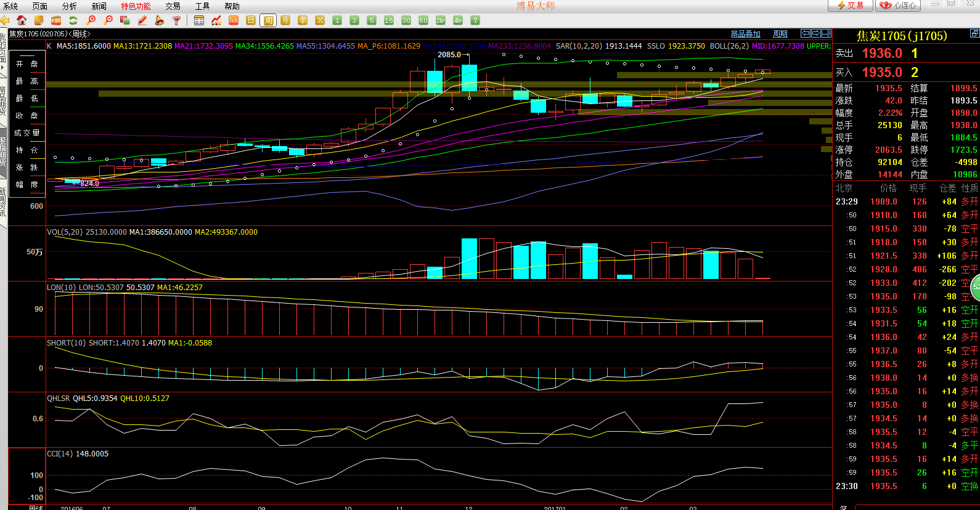
Task: Switch to Tick chart view
Action: click(234, 20)
